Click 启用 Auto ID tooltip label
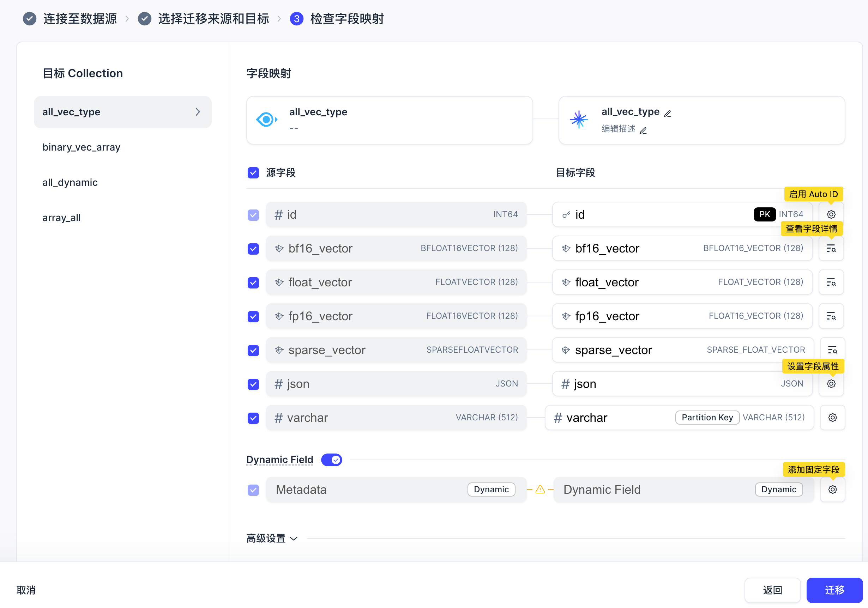868x608 pixels. pyautogui.click(x=814, y=194)
